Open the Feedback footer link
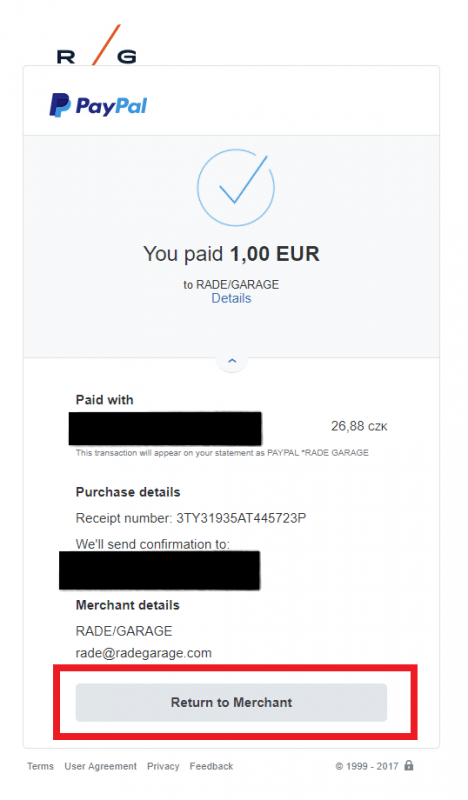 pos(211,766)
